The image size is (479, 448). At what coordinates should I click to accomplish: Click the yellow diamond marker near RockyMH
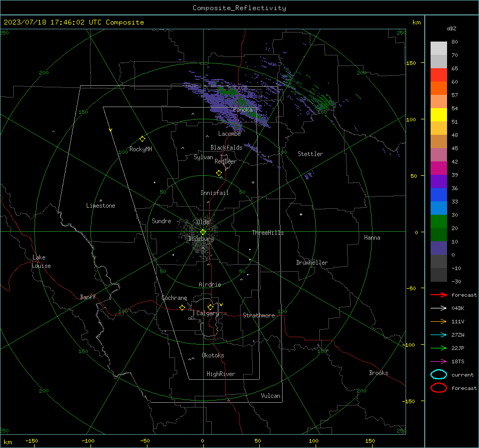click(142, 139)
